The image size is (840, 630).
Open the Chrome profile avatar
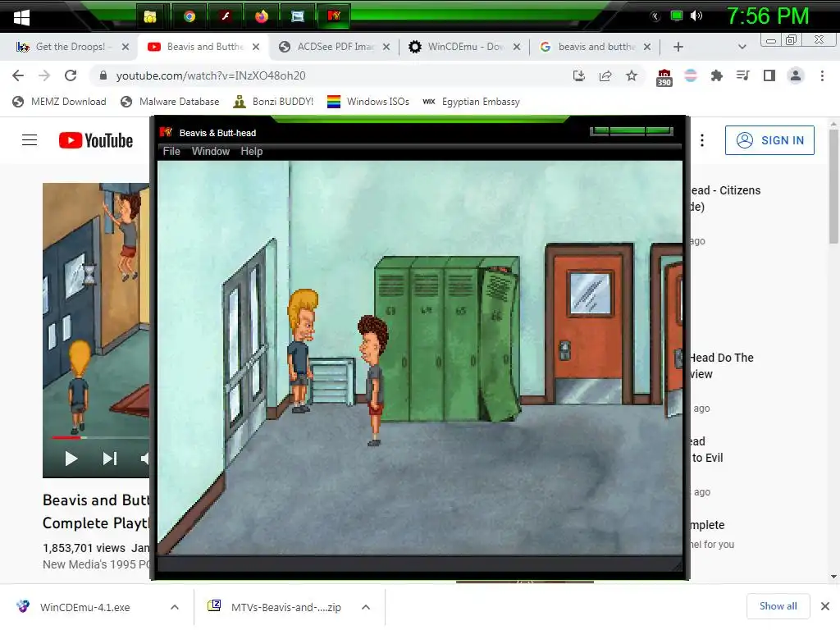coord(796,75)
